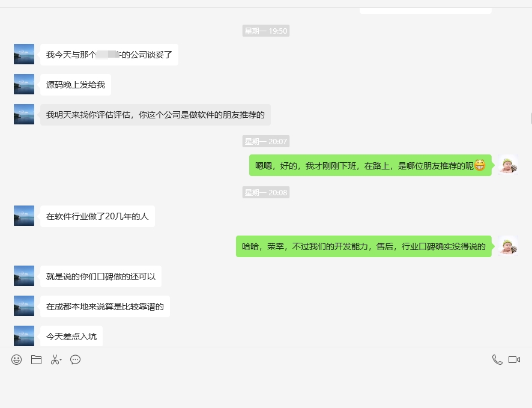The image size is (532, 408).
Task: Open sender avatar beside "今天差点入坑"
Action: click(x=24, y=335)
